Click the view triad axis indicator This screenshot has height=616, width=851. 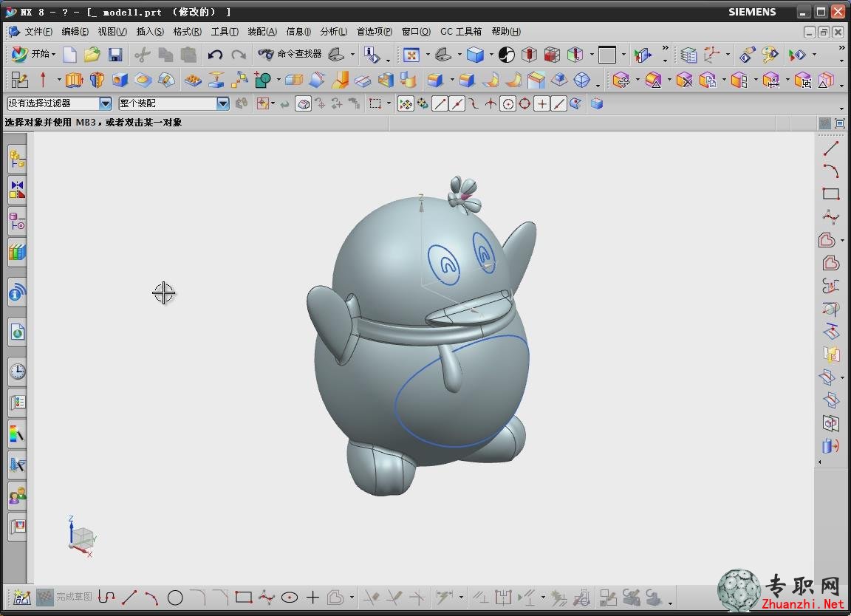pyautogui.click(x=81, y=537)
